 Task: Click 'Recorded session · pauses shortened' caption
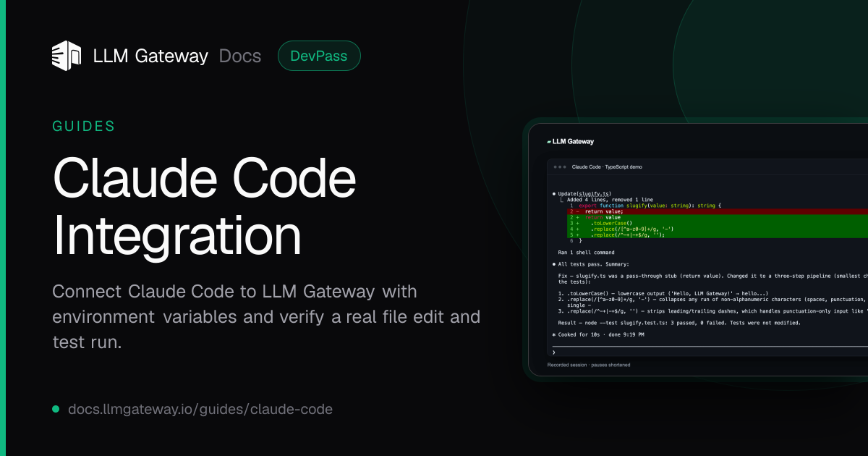pyautogui.click(x=589, y=365)
